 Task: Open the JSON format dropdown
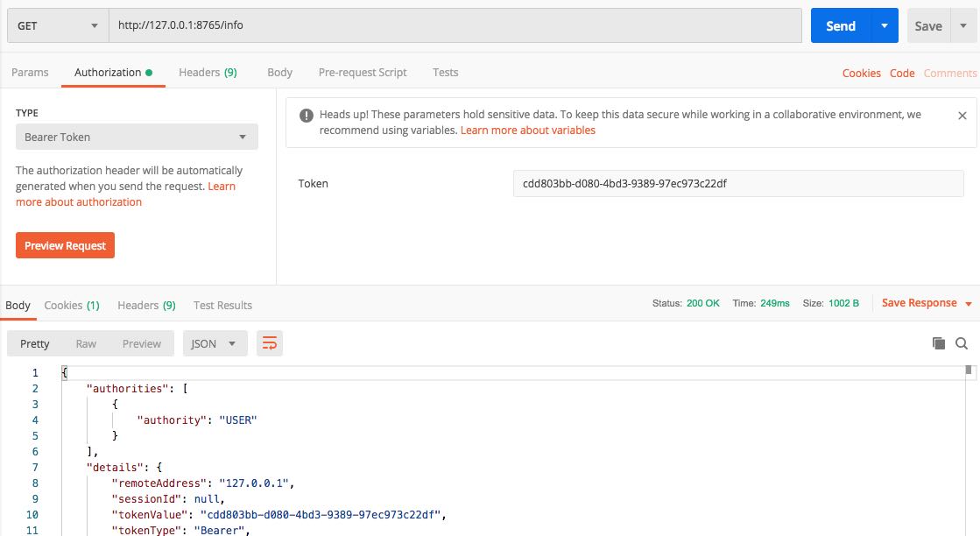(x=215, y=343)
